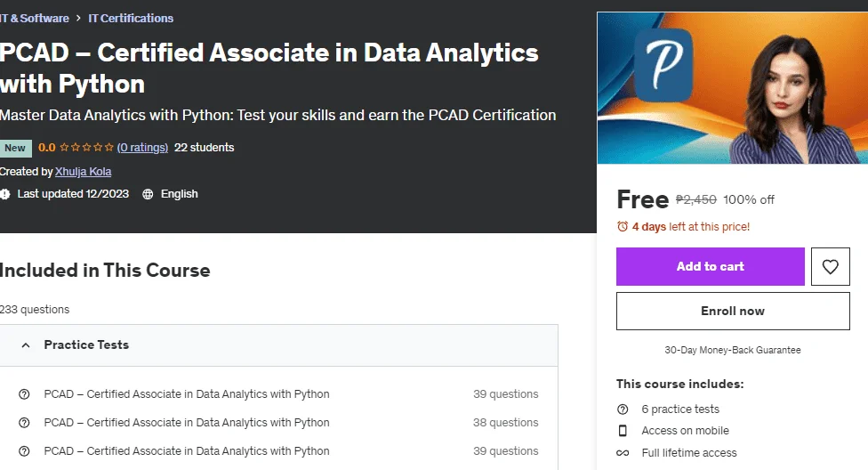Click the Add to cart button
This screenshot has height=470, width=868.
pyautogui.click(x=711, y=266)
